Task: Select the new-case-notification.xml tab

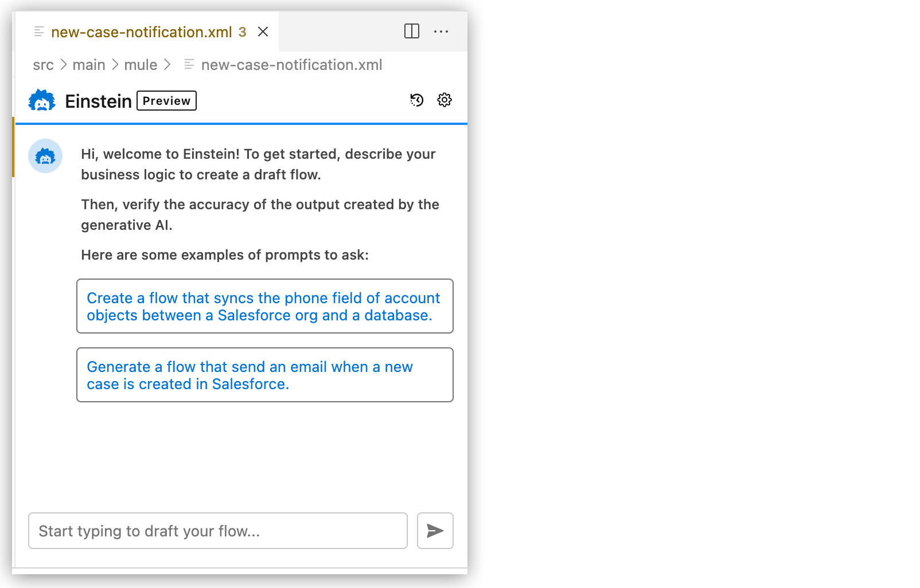Action: [147, 32]
